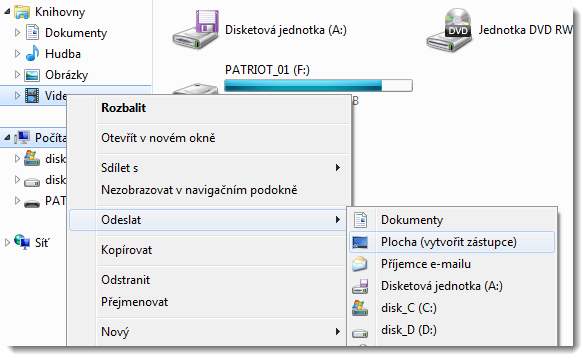The image size is (588, 361).
Task: Select the Síť tree label
Action: tap(42, 243)
